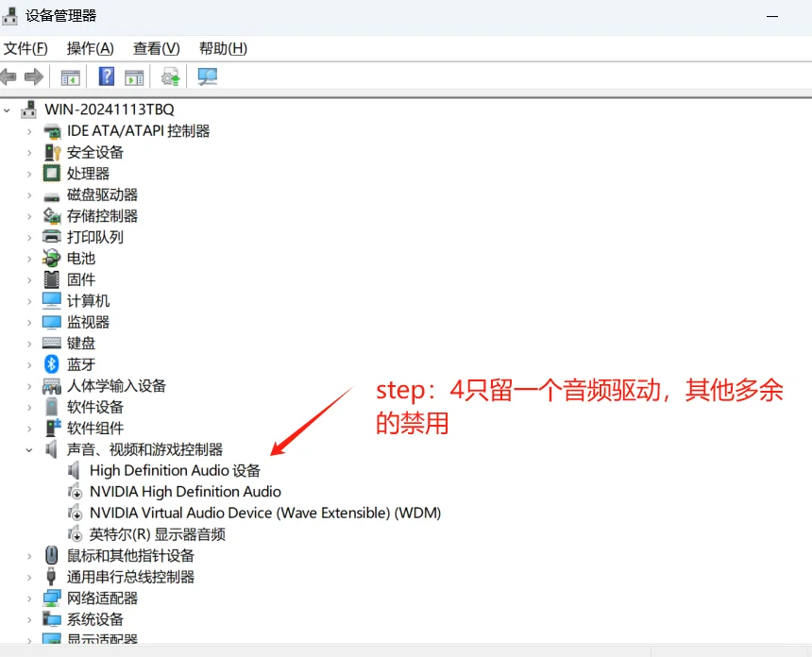Screen dimensions: 812x657
Task: Open the 帮助(H) menu
Action: pos(222,48)
